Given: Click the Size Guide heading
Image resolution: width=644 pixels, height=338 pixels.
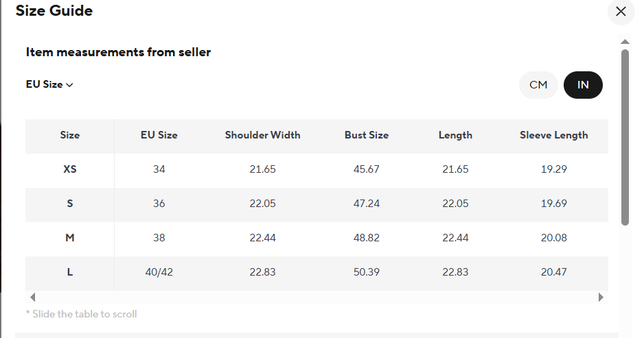Looking at the screenshot, I should click(x=54, y=11).
